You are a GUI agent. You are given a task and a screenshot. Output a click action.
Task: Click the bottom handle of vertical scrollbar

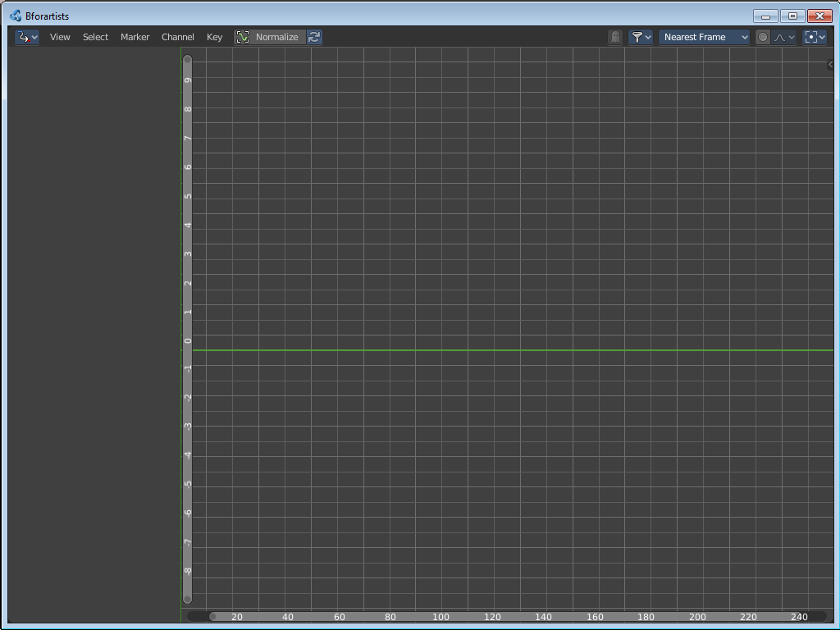coord(188,599)
